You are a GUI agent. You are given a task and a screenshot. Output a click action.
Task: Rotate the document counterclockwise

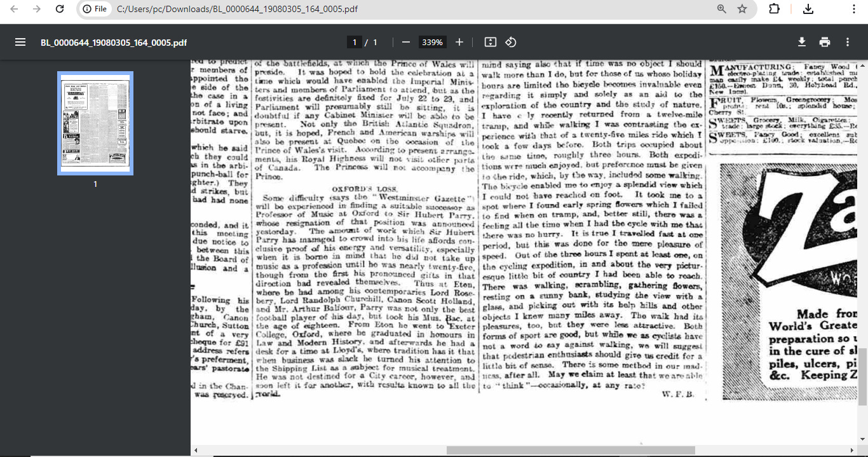tap(511, 42)
